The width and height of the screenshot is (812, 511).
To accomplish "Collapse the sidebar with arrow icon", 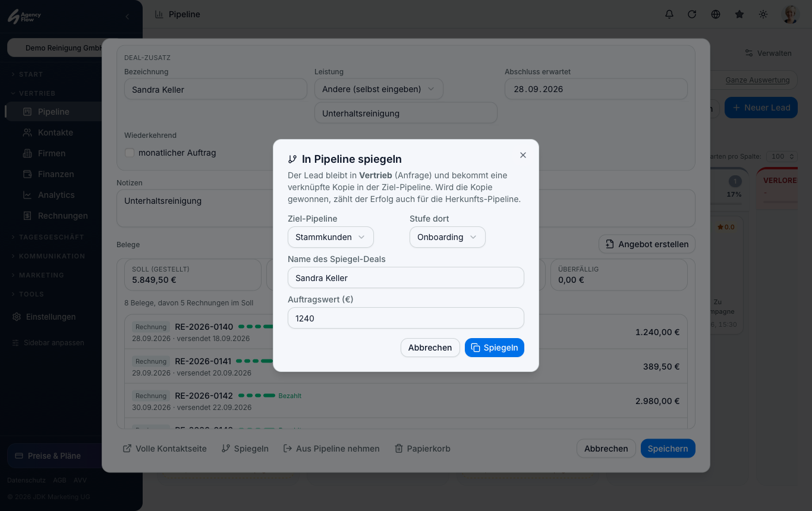I will tap(127, 17).
